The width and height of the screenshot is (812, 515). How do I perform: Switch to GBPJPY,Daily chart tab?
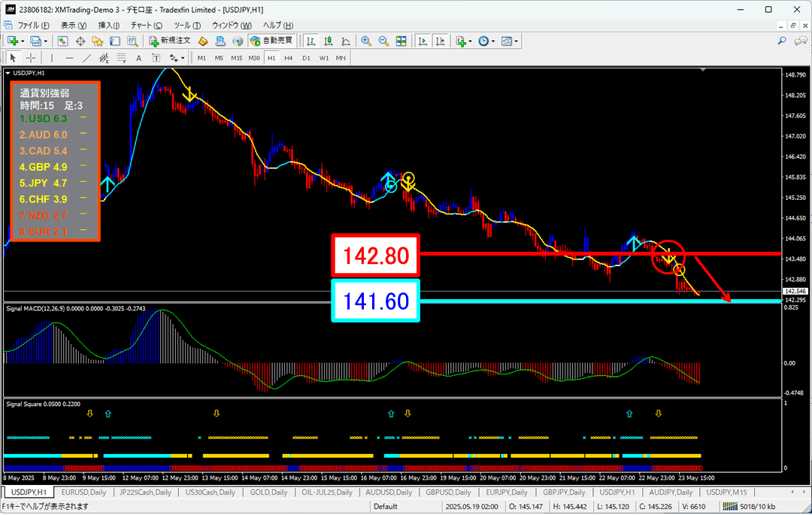[x=564, y=492]
